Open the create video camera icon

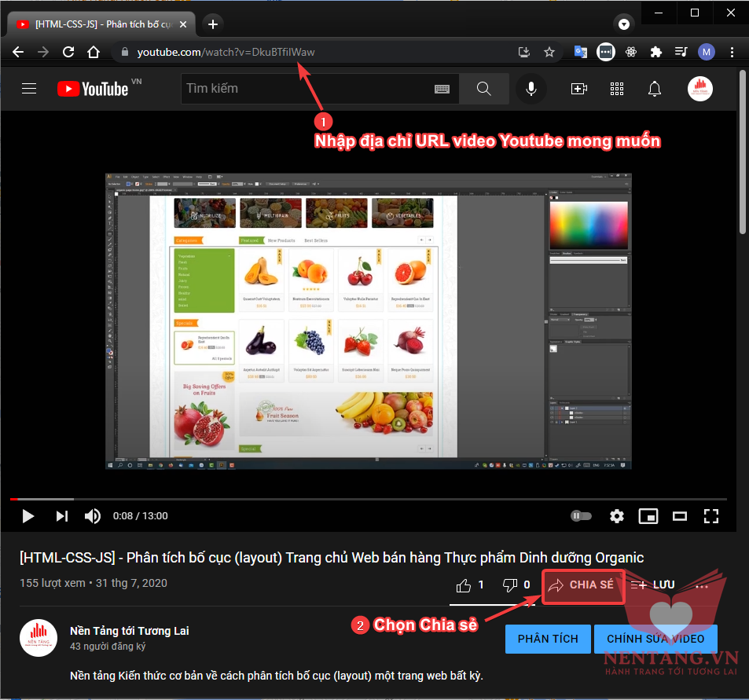click(x=579, y=89)
